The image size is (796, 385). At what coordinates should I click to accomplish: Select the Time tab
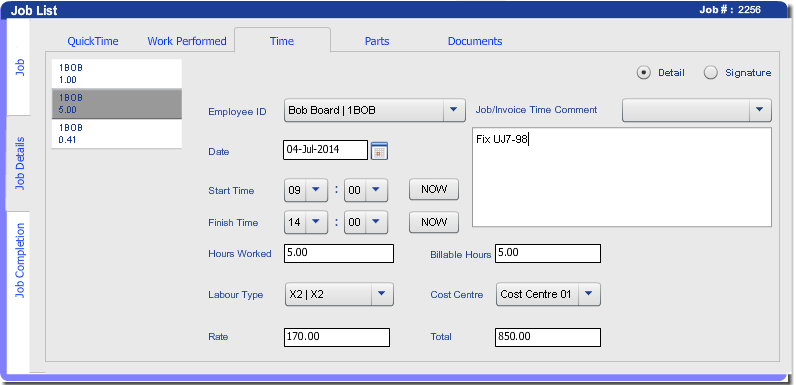click(282, 41)
